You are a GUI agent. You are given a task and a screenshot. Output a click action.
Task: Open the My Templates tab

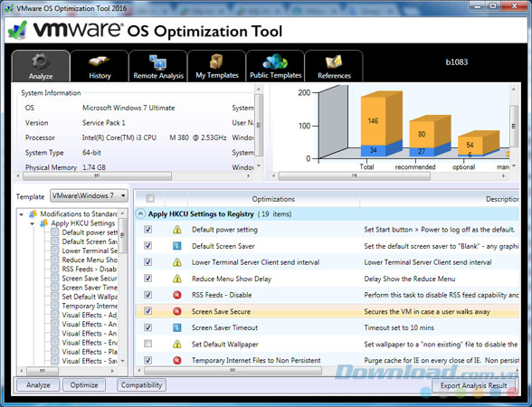point(216,66)
